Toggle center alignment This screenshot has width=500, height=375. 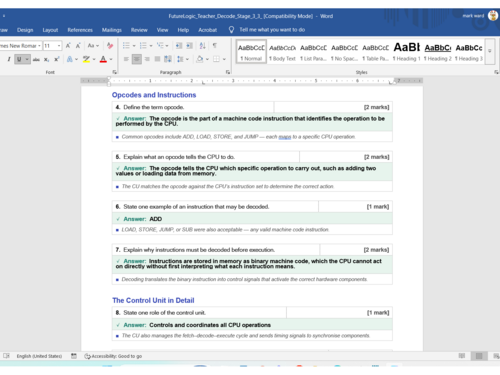136,59
